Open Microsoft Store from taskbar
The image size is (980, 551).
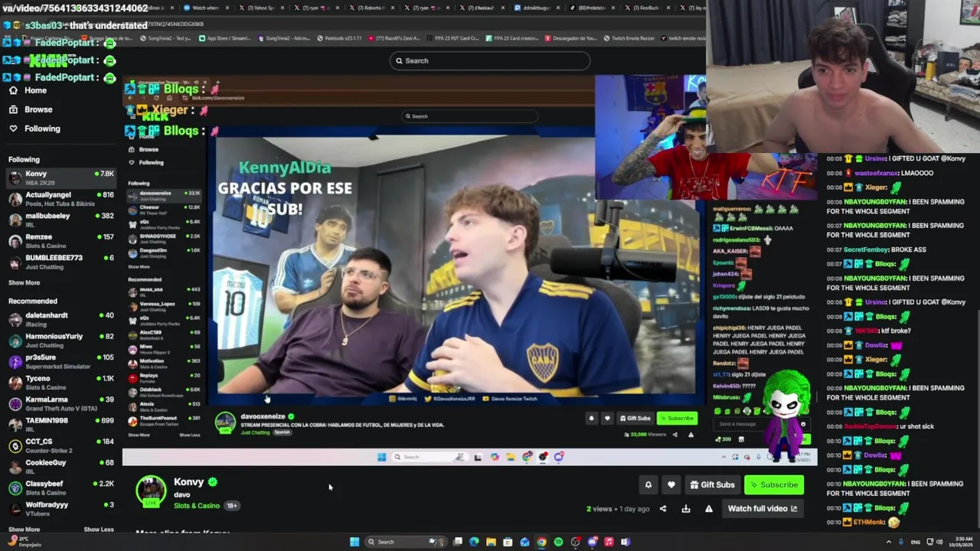click(508, 542)
